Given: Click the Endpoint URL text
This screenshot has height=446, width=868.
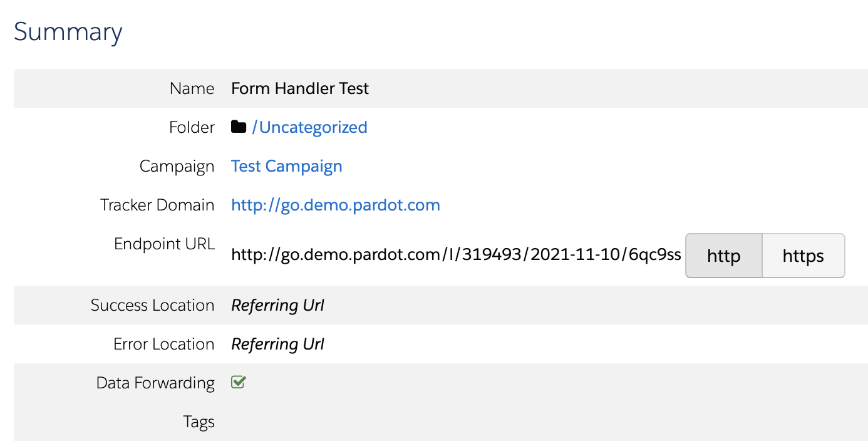Looking at the screenshot, I should [x=455, y=255].
